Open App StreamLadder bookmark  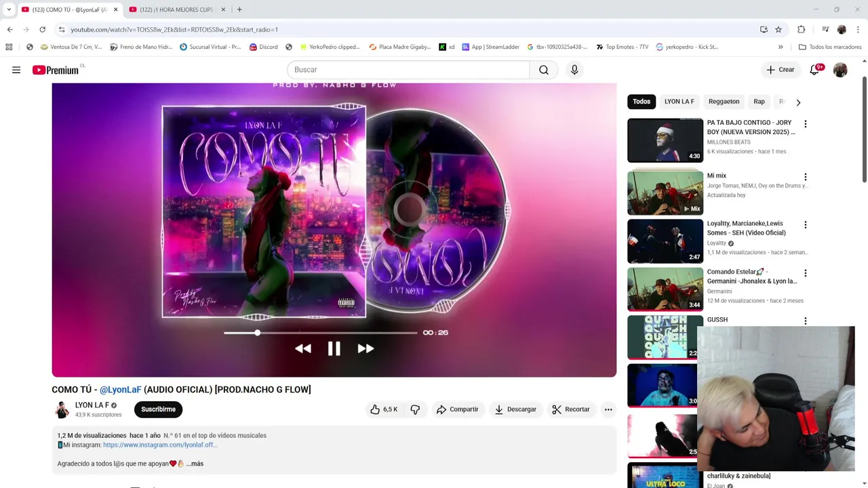coord(490,47)
